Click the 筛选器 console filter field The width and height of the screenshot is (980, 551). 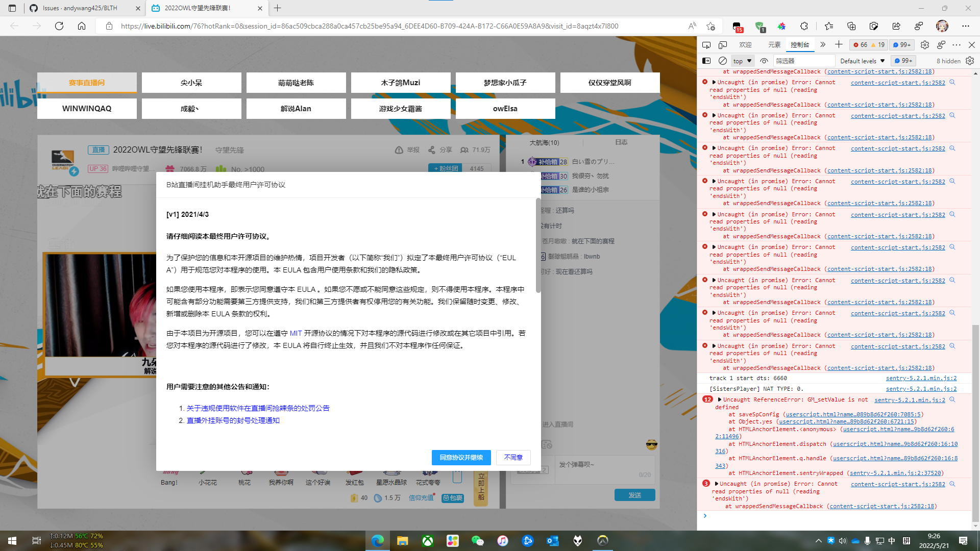click(804, 60)
